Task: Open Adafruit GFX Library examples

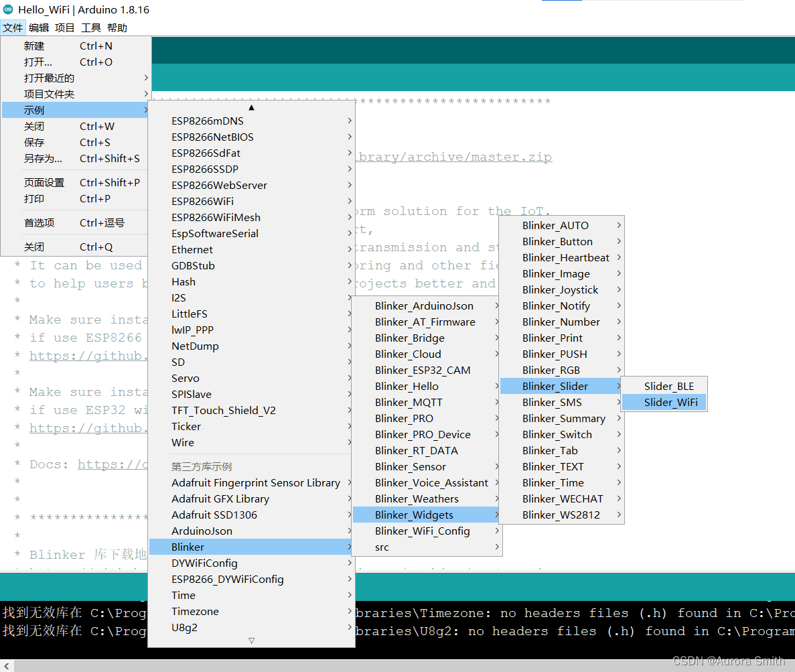Action: pos(251,499)
